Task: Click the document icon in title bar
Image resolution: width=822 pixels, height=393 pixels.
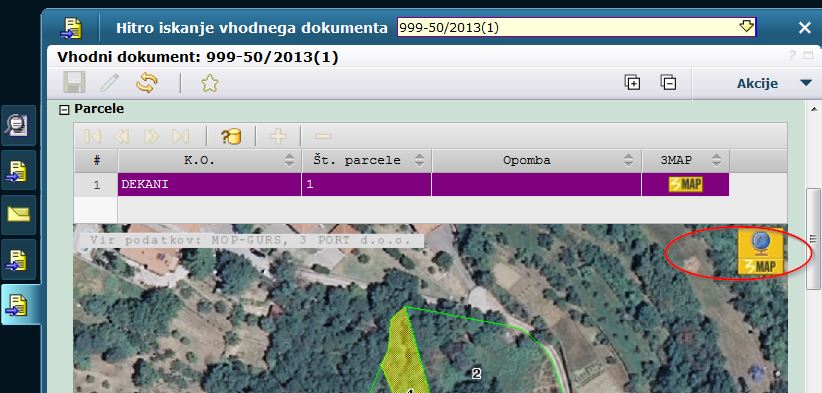Action: coord(70,28)
